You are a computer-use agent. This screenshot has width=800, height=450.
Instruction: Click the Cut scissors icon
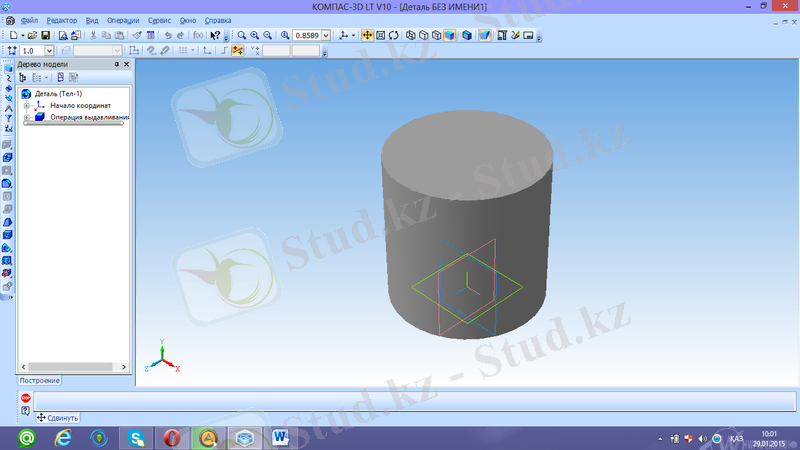[93, 35]
